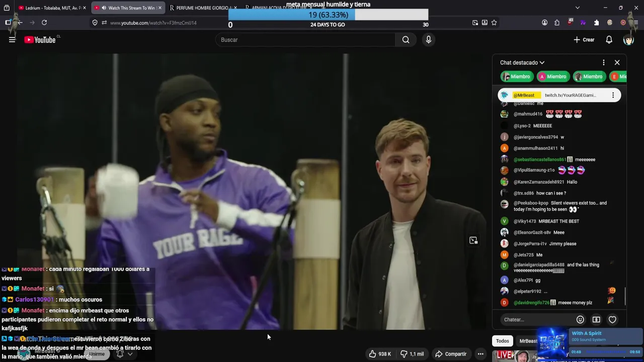Expand the Chat destacado dropdown
Image resolution: width=644 pixels, height=362 pixels.
point(522,63)
